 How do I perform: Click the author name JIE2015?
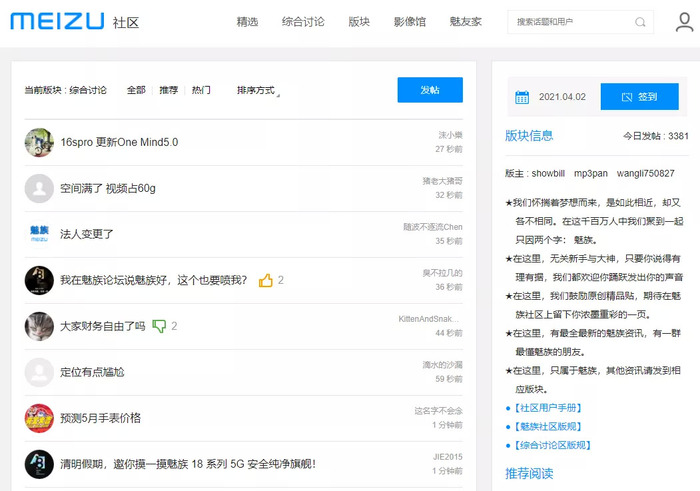447,457
